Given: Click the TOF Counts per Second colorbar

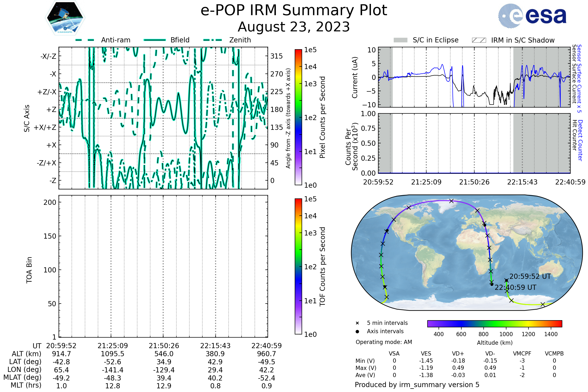Looking at the screenshot, I should (x=298, y=267).
